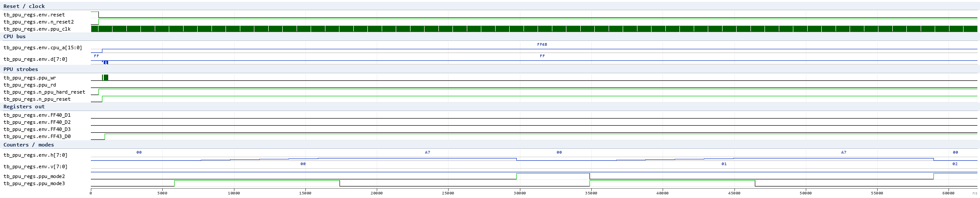Click signal tb_ppu_regs.env.reset
980x198 pixels.
pyautogui.click(x=34, y=15)
